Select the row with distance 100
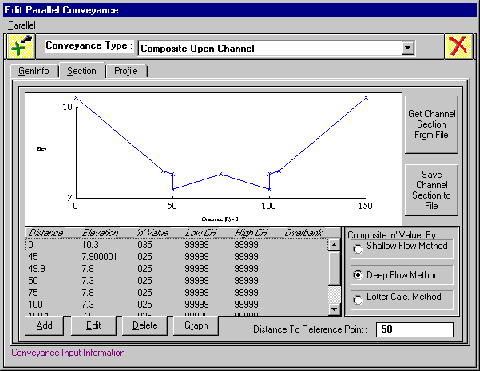Viewport: 480px width, 371px height. (x=177, y=305)
